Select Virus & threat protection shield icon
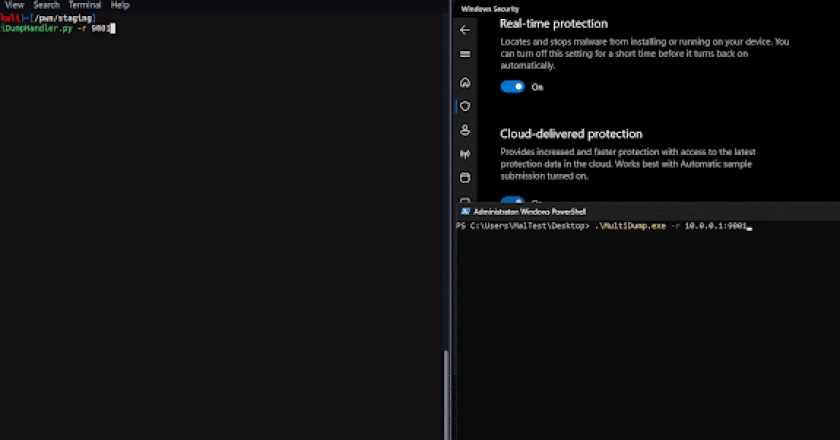The height and width of the screenshot is (440, 840). (x=464, y=106)
